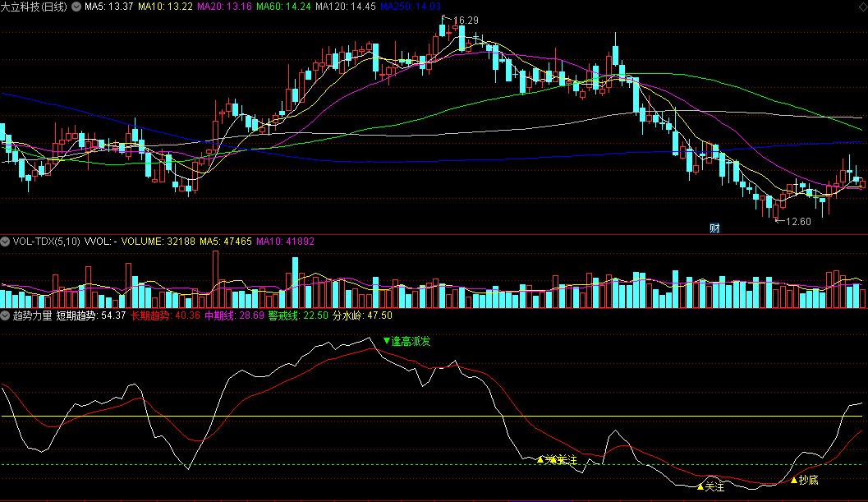868x502 pixels.
Task: Click the bottom 关注 signal marker near the indicator low
Action: point(711,487)
